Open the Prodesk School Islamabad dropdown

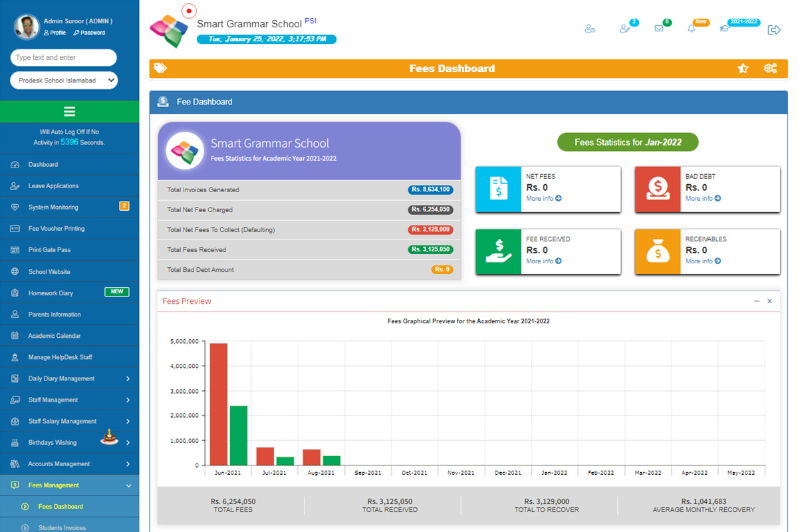coord(64,80)
